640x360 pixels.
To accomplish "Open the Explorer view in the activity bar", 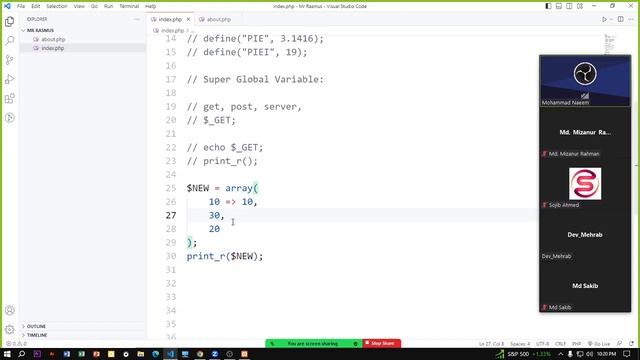I will coord(10,21).
